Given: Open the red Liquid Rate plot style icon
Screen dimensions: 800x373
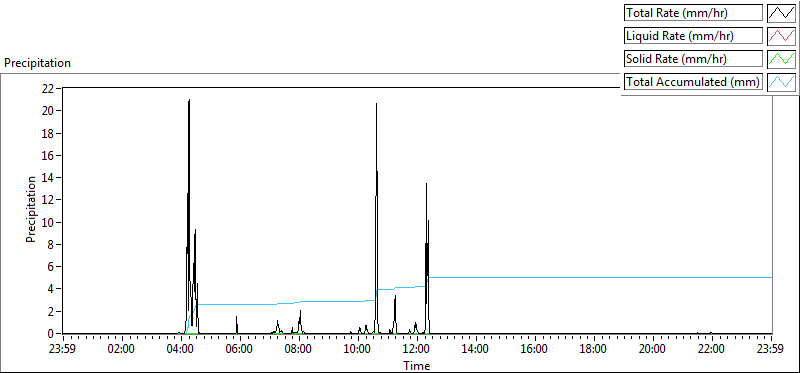Looking at the screenshot, I should [782, 36].
